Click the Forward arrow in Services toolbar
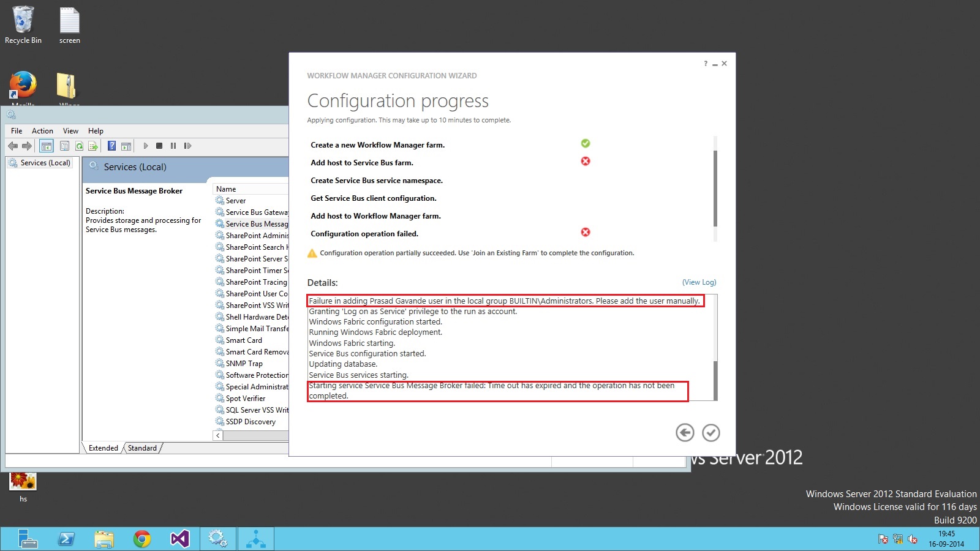This screenshot has width=980, height=551. tap(26, 146)
